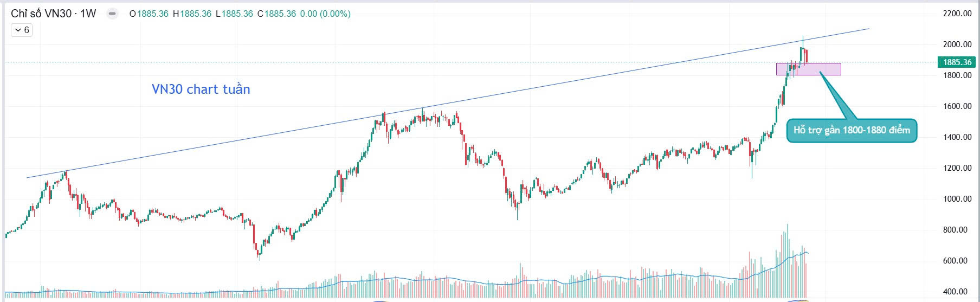Image resolution: width=980 pixels, height=302 pixels.
Task: Click the tallest volume bar
Action: pyautogui.click(x=787, y=260)
